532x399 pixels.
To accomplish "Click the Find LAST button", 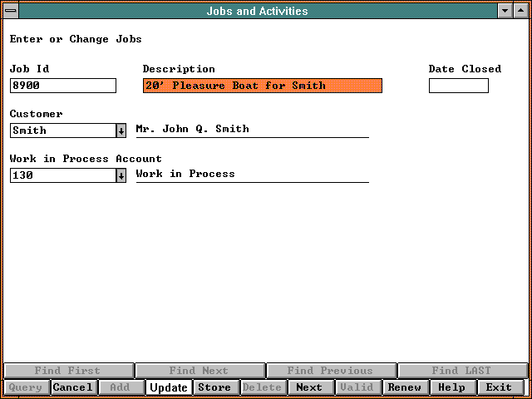I will click(461, 371).
